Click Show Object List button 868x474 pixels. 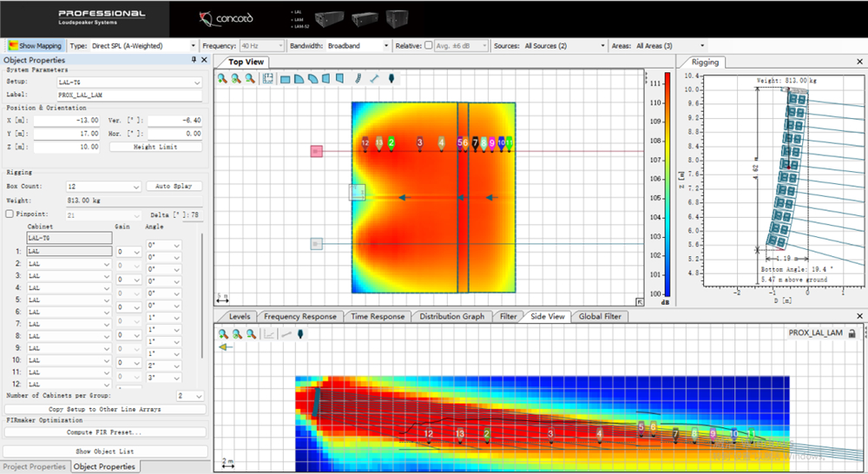click(105, 451)
